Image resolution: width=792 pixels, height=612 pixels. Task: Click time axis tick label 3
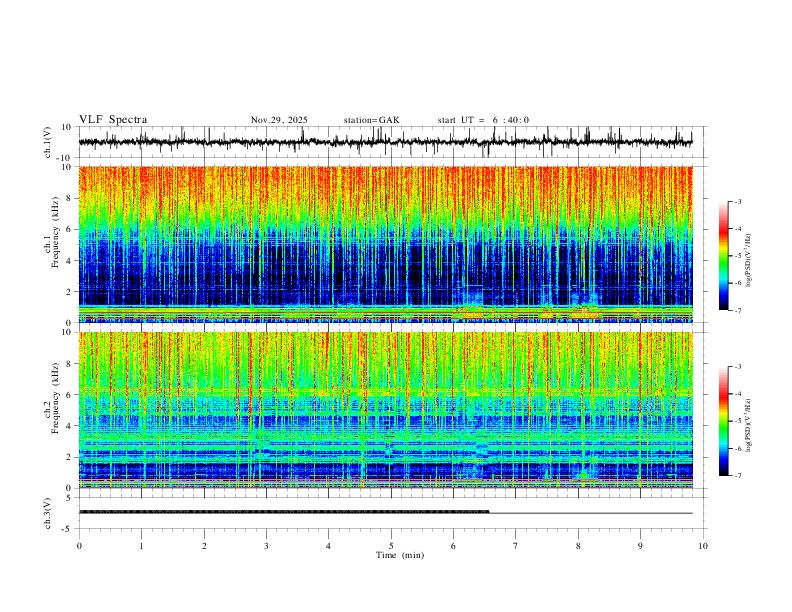[x=266, y=546]
